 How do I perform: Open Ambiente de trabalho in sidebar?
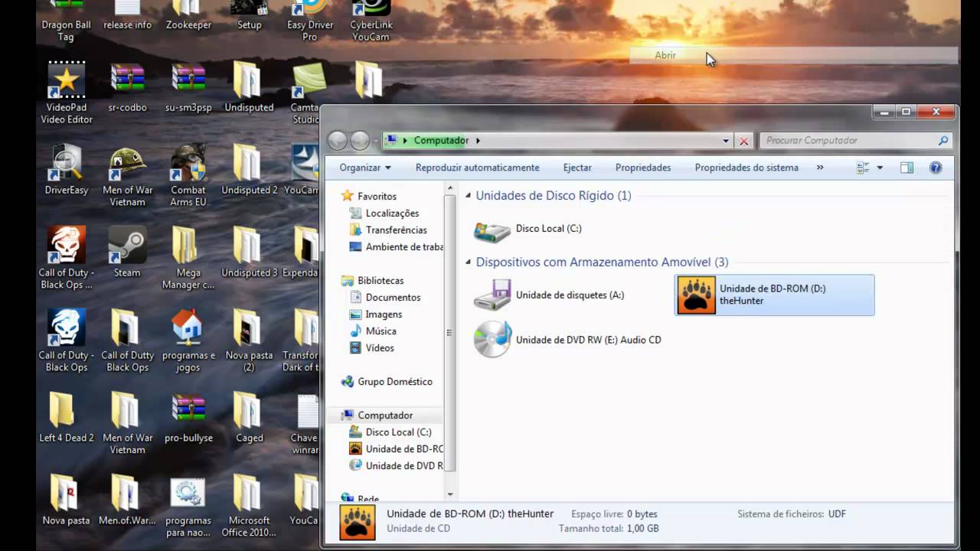(396, 247)
